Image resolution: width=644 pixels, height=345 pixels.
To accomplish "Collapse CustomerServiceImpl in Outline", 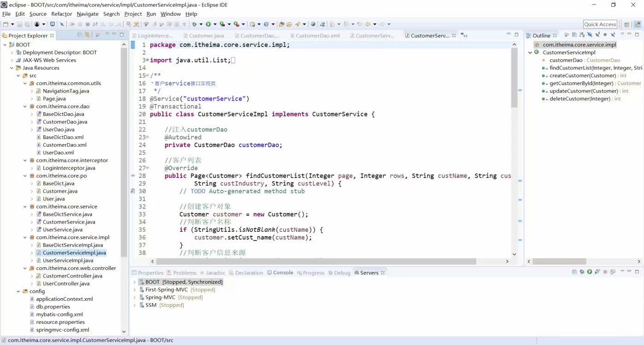I will tap(530, 52).
